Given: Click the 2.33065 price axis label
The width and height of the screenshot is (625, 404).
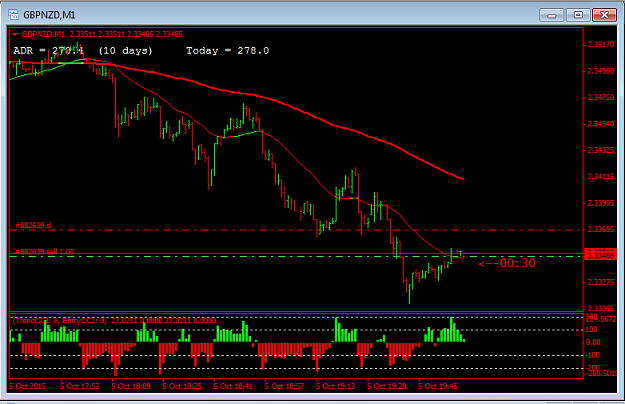Looking at the screenshot, I should point(601,308).
